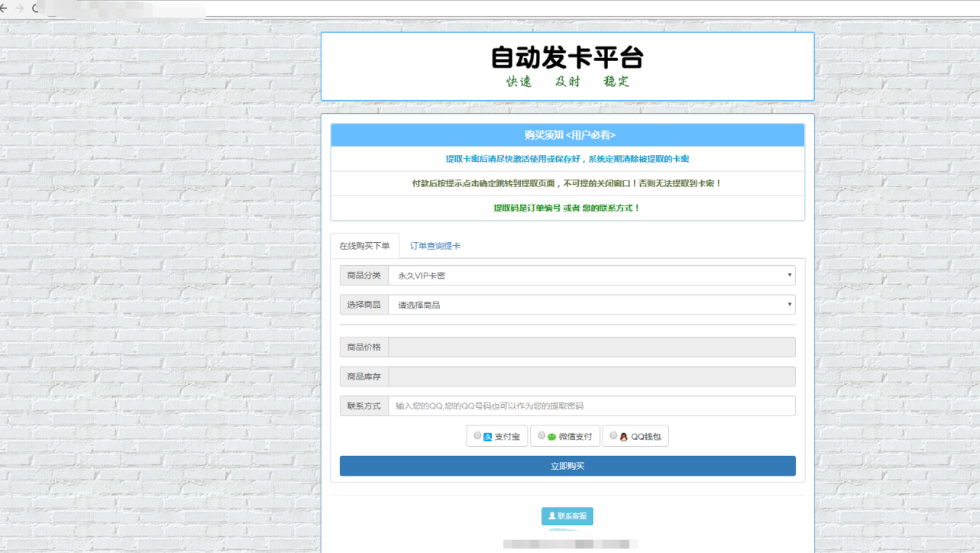Click the blue Alipay logo icon
This screenshot has width=980, height=553.
[487, 437]
